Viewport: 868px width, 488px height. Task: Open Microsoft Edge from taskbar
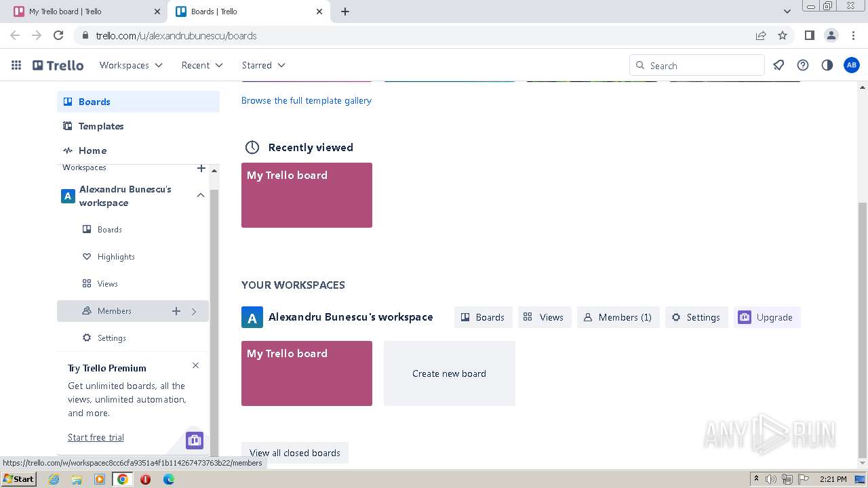[x=168, y=479]
